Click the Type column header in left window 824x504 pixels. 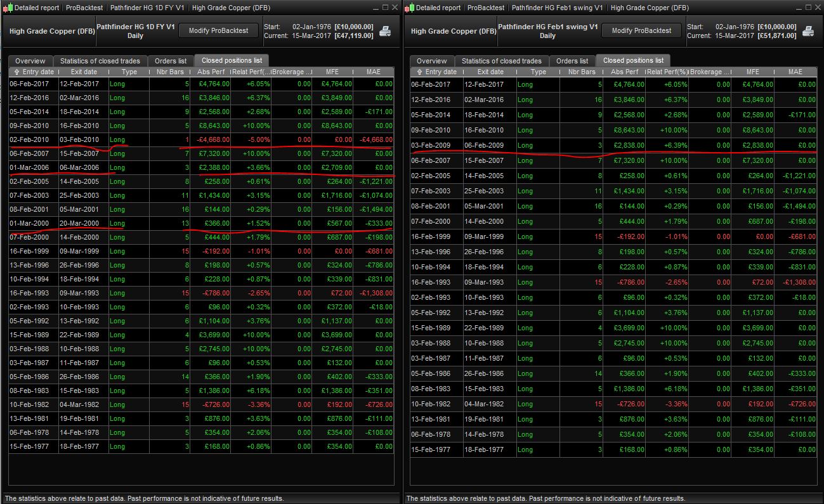[129, 72]
